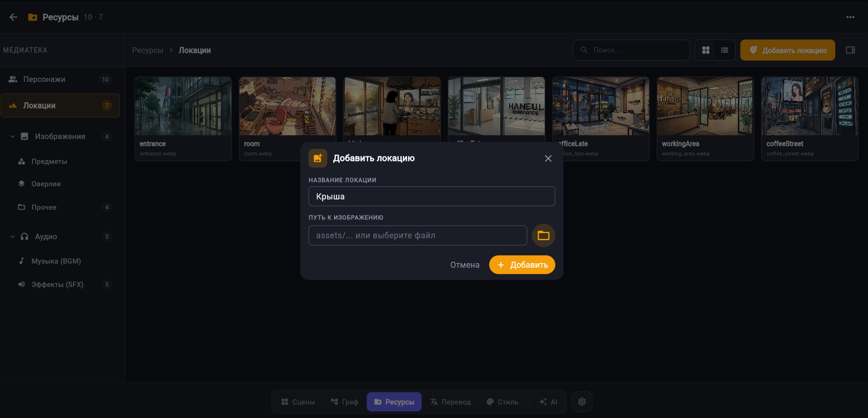Open the entrance location thumbnail

[x=183, y=106]
